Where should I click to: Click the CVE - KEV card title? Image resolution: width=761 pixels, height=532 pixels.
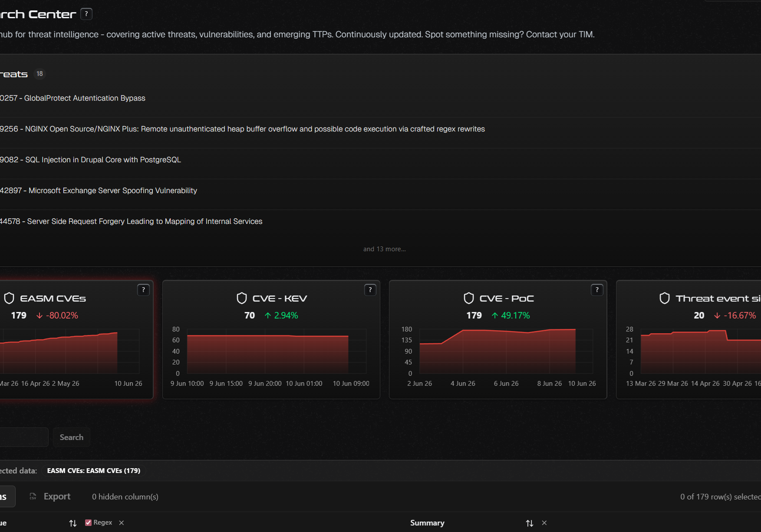280,299
